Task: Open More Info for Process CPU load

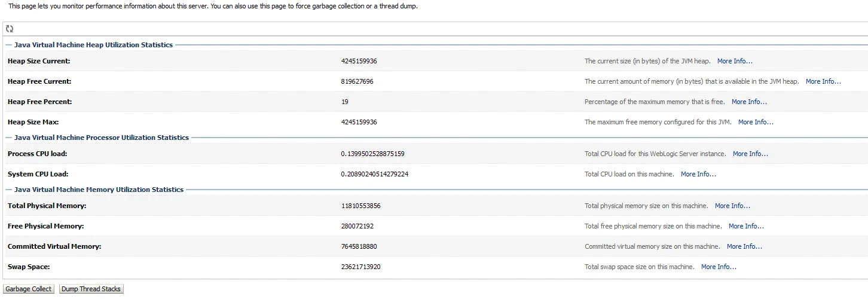Action: pyautogui.click(x=750, y=154)
